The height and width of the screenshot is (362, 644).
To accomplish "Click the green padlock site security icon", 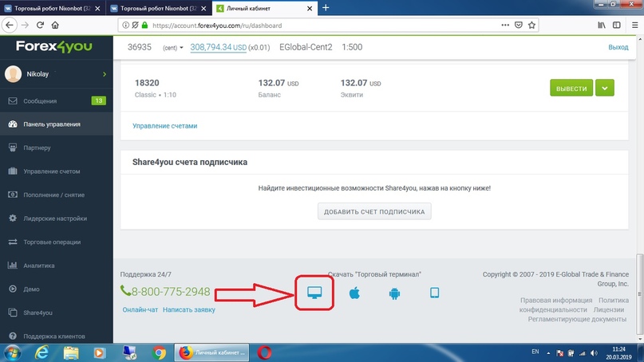I will pos(144,25).
